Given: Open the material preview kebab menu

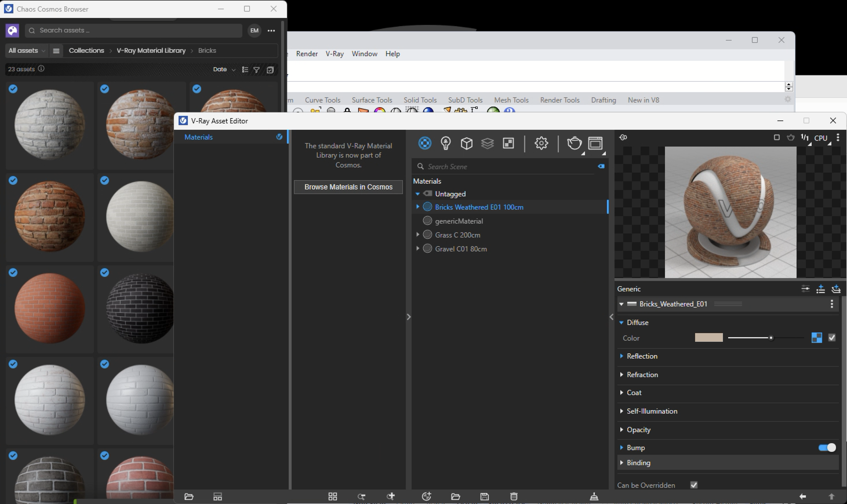Looking at the screenshot, I should (x=837, y=137).
